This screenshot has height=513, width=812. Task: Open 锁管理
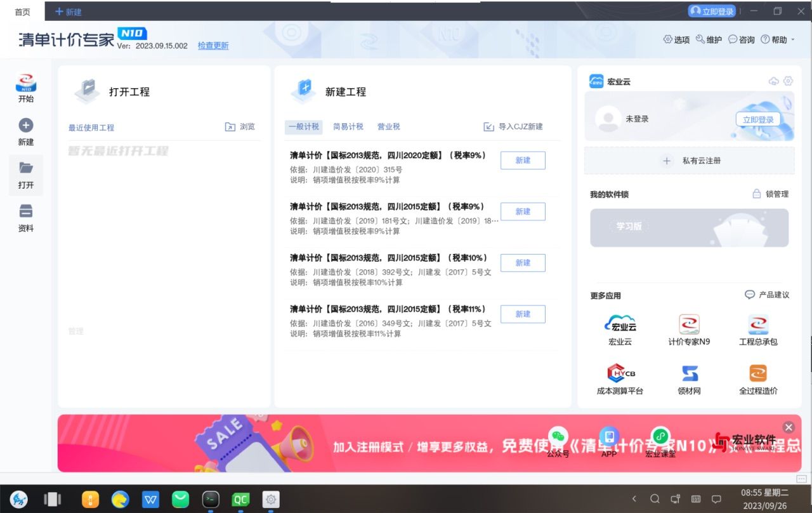click(770, 194)
